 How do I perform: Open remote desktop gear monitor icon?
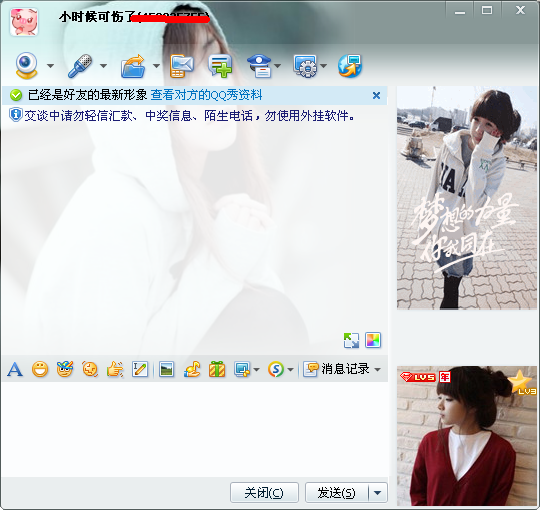click(x=305, y=66)
